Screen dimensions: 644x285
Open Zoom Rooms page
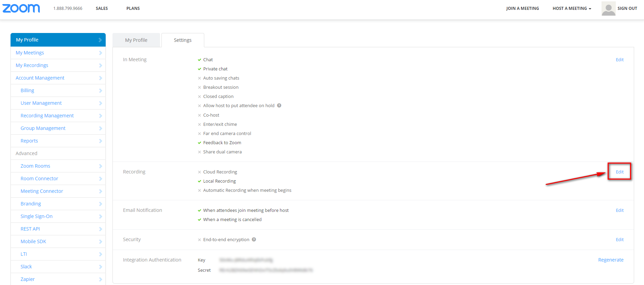(58, 166)
